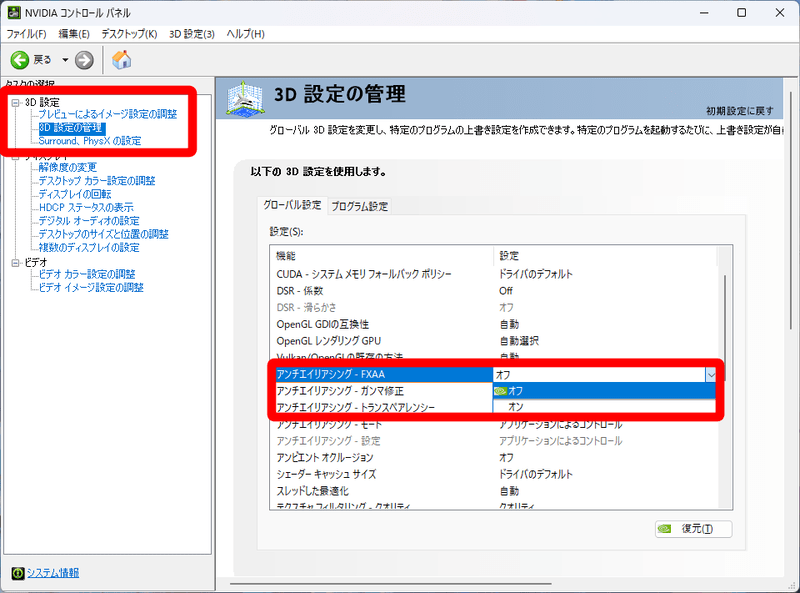Switch to the プログラム設定 tab
The image size is (800, 593).
[x=360, y=207]
